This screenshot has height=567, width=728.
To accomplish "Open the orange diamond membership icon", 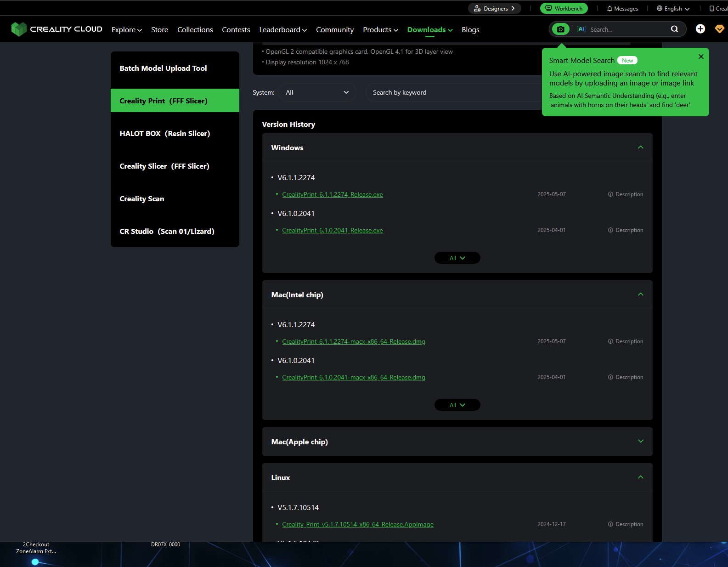I will coord(719,29).
